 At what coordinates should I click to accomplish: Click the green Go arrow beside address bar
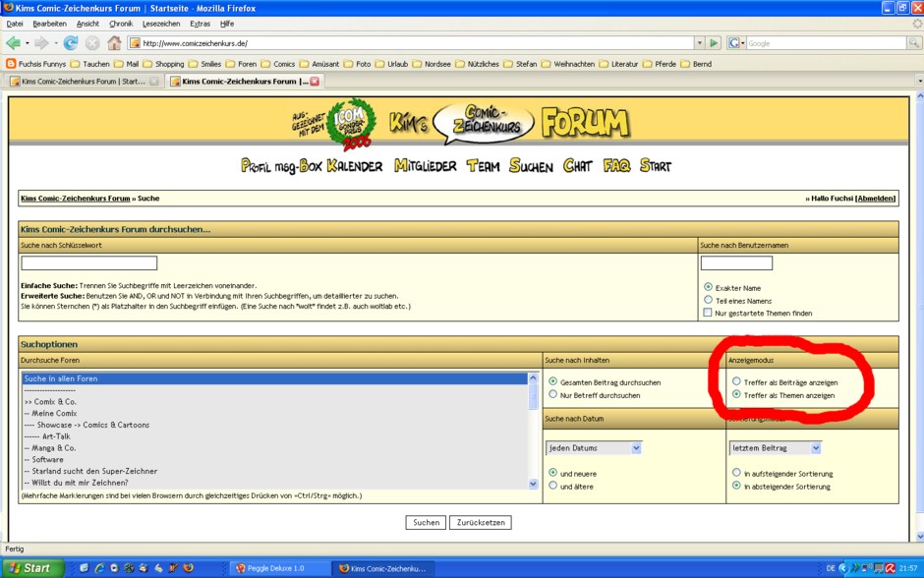(x=713, y=43)
